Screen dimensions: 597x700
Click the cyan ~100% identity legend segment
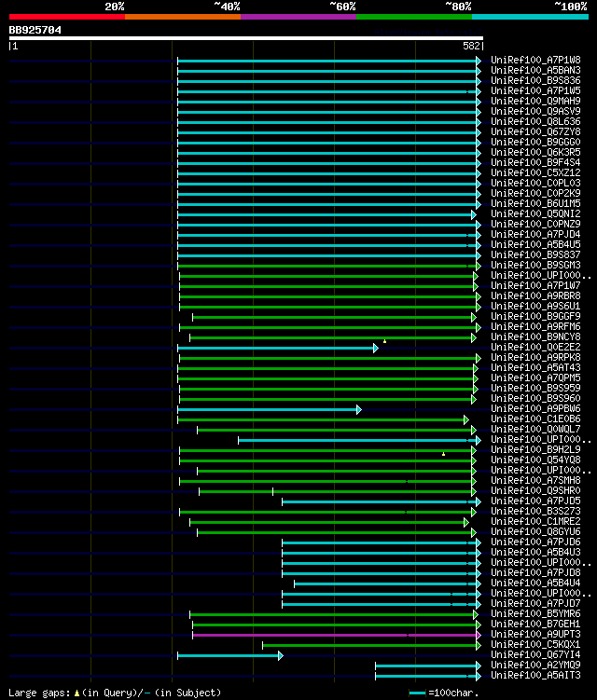[x=531, y=17]
